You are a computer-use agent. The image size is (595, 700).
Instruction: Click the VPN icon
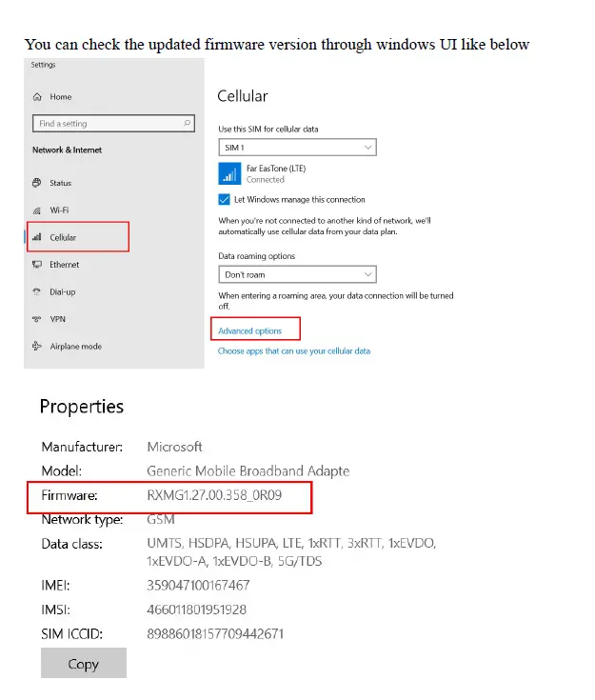pyautogui.click(x=37, y=319)
